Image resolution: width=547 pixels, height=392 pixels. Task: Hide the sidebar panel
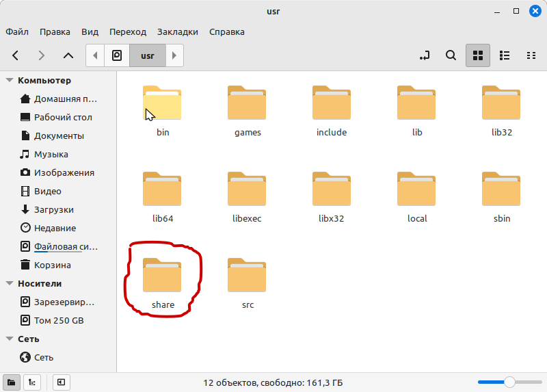tap(61, 382)
